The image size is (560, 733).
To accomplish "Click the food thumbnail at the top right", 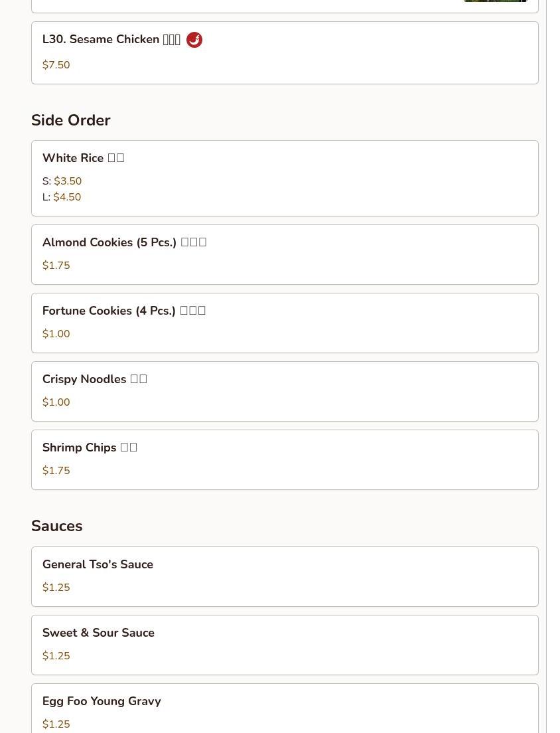I will coord(495,1).
